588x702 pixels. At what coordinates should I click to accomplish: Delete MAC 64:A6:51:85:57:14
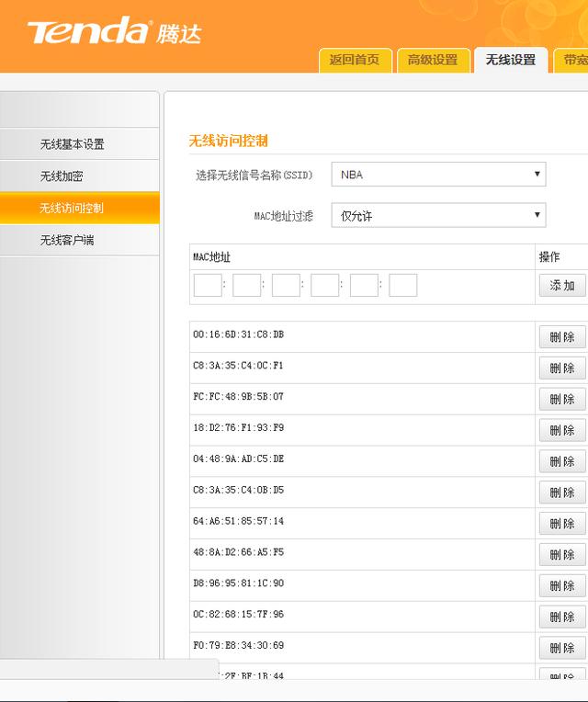click(562, 524)
